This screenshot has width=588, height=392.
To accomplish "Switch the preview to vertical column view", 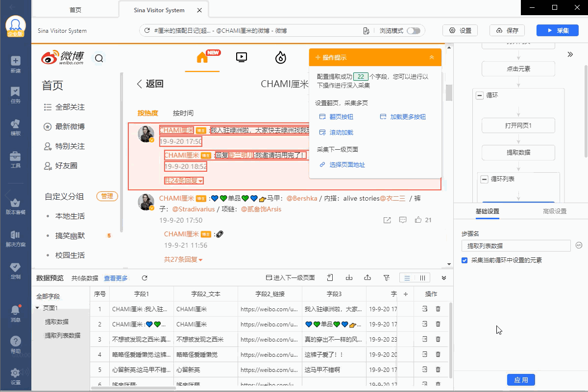I will click(422, 277).
